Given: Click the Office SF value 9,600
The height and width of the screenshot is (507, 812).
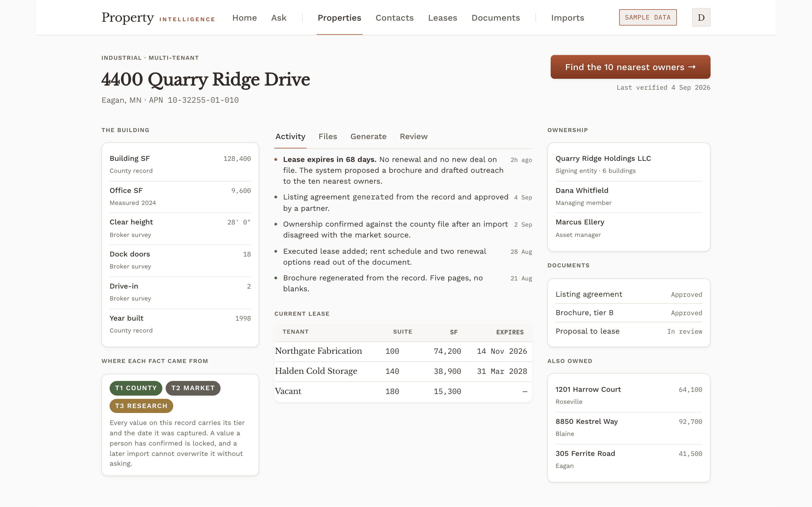Looking at the screenshot, I should [x=241, y=191].
